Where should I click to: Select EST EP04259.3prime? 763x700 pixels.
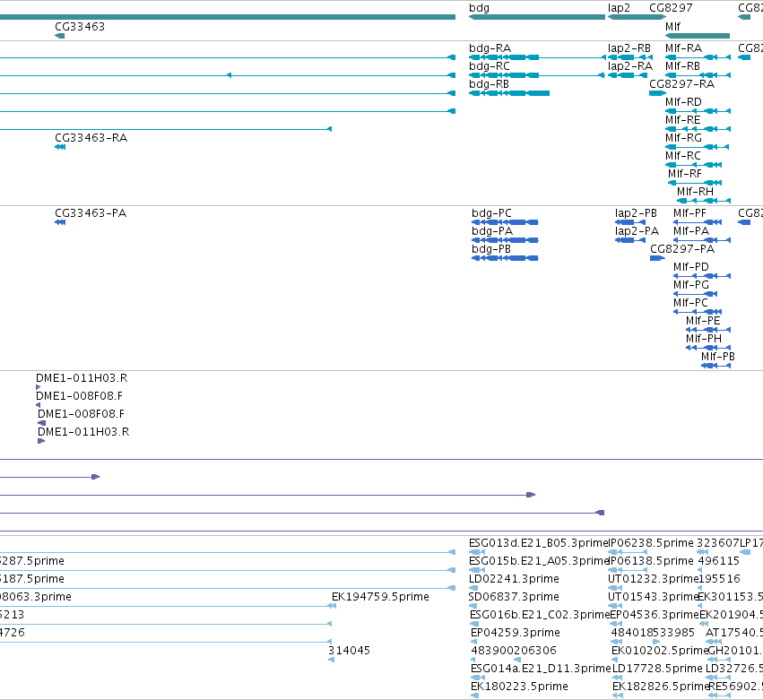(x=473, y=642)
